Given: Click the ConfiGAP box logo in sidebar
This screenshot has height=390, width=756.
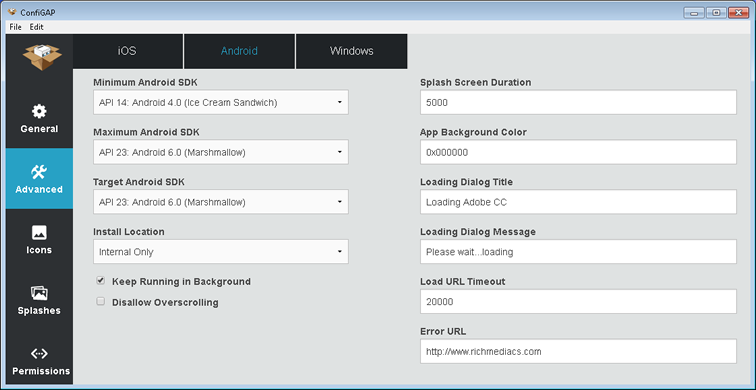Looking at the screenshot, I should [x=42, y=57].
